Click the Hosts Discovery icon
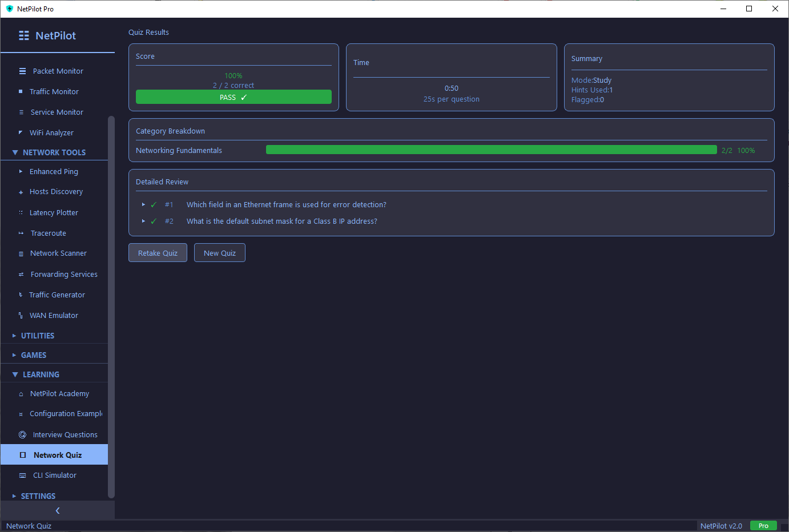This screenshot has height=532, width=789. [x=21, y=192]
